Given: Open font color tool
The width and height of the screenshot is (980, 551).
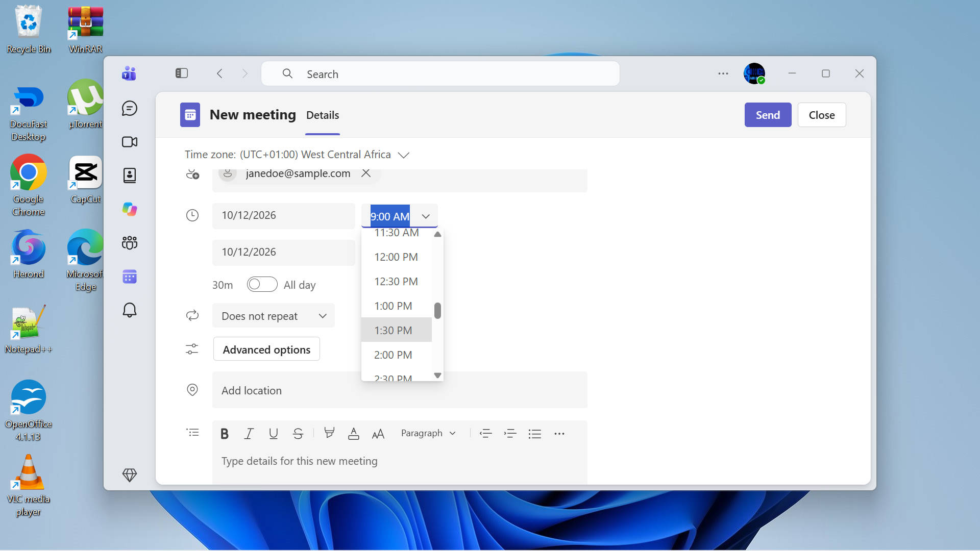Looking at the screenshot, I should click(x=354, y=434).
